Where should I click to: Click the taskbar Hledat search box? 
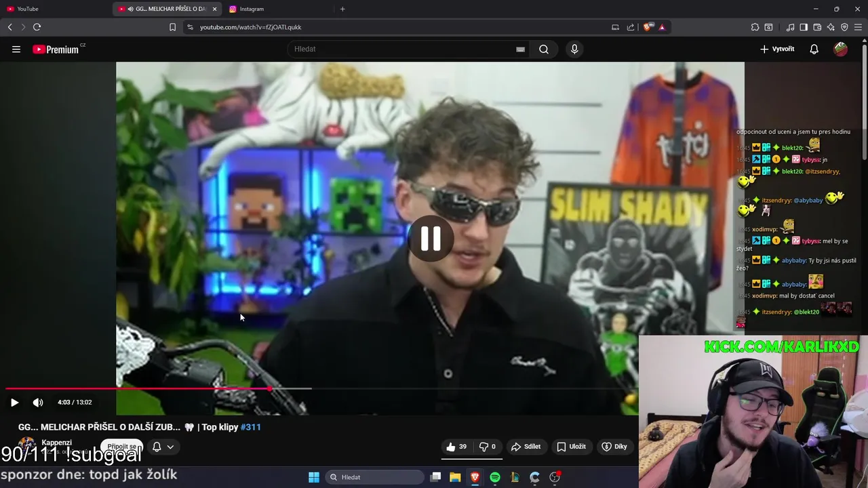click(x=373, y=477)
